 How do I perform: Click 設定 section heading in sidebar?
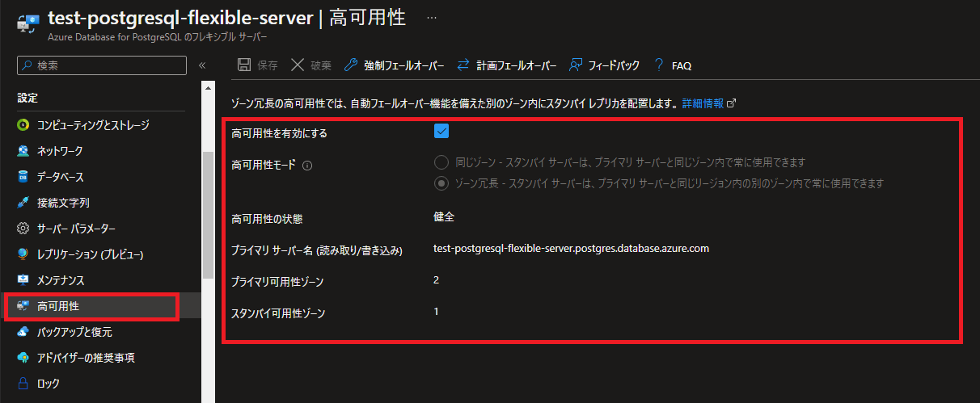(x=27, y=98)
